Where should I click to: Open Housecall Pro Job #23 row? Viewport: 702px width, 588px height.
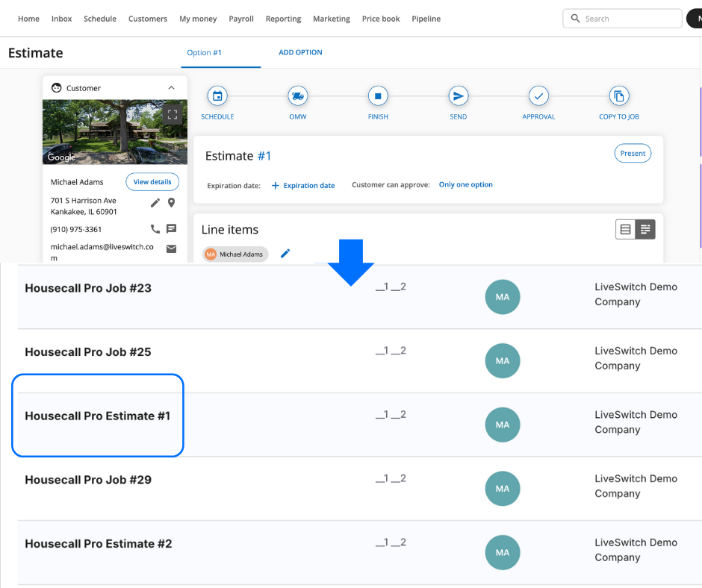pos(359,297)
